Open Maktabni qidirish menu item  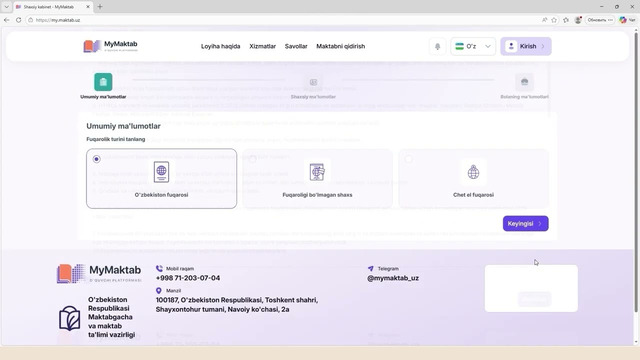tap(340, 46)
